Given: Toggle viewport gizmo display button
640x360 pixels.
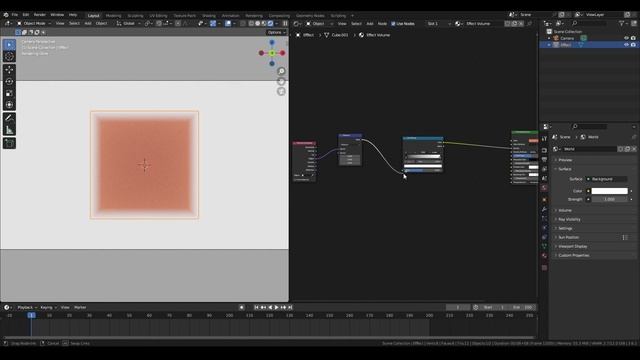Looking at the screenshot, I should pos(213,23).
